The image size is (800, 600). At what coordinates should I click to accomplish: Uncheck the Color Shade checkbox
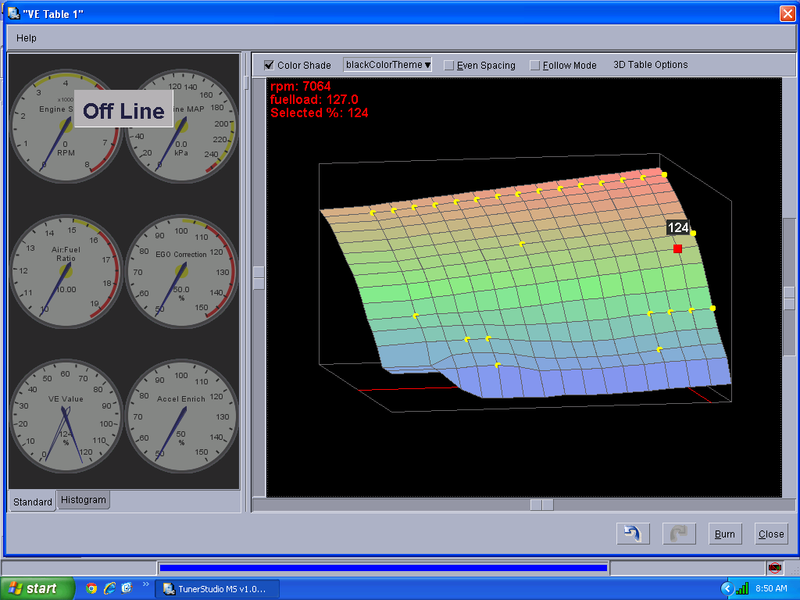pyautogui.click(x=269, y=65)
